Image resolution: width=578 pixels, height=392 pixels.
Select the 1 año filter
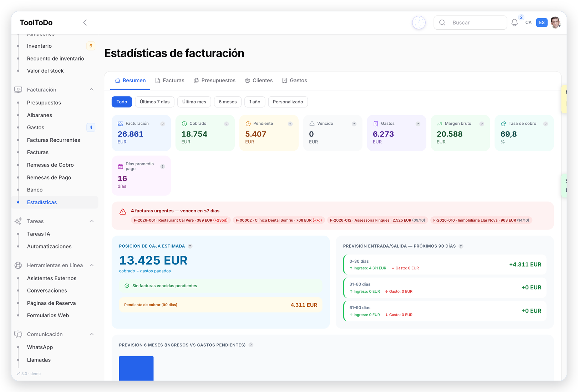tap(255, 102)
